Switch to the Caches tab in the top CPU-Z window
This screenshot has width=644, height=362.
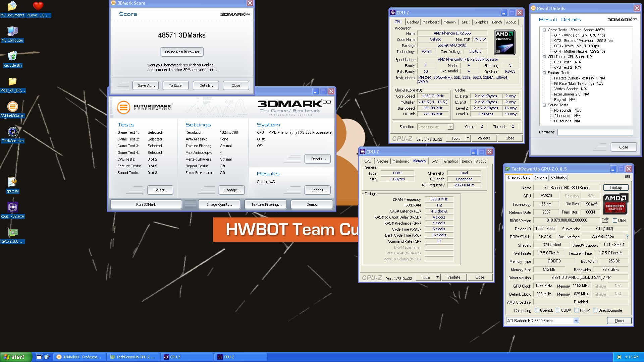[x=413, y=22]
